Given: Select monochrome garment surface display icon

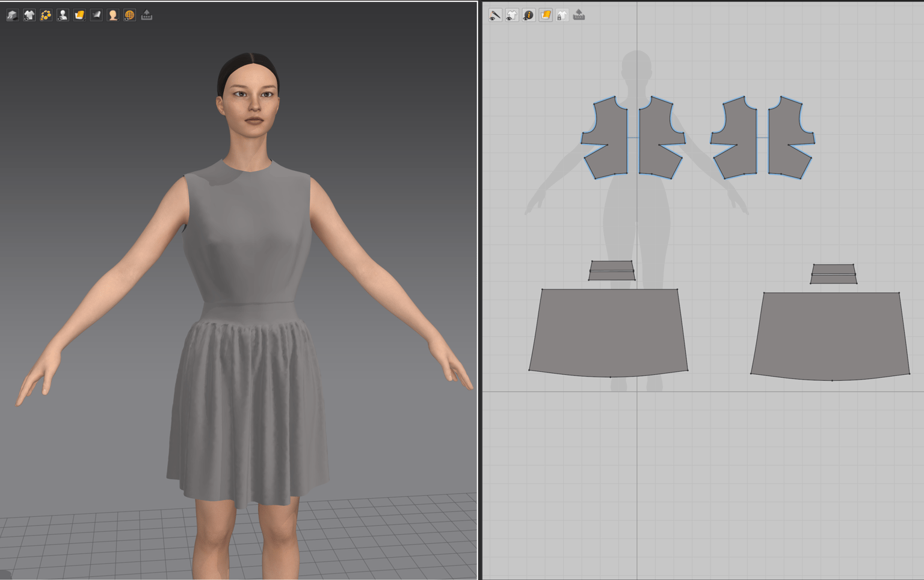Looking at the screenshot, I should coord(96,15).
